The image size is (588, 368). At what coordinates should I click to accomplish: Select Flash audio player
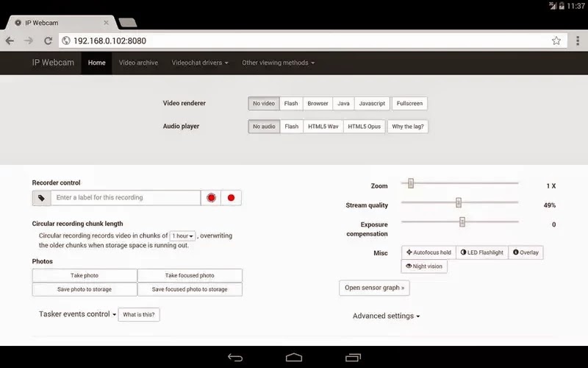coord(291,127)
